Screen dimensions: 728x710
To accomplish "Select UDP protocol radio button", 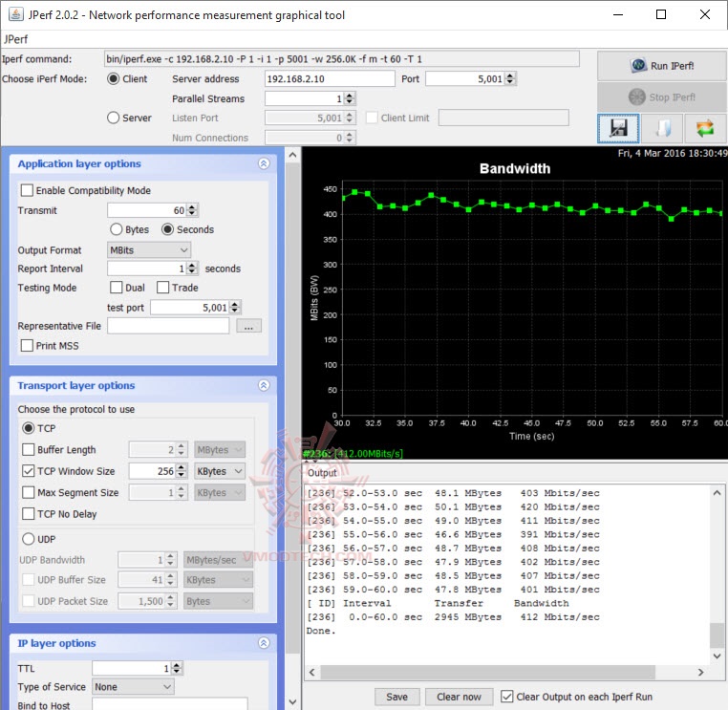I will [29, 539].
